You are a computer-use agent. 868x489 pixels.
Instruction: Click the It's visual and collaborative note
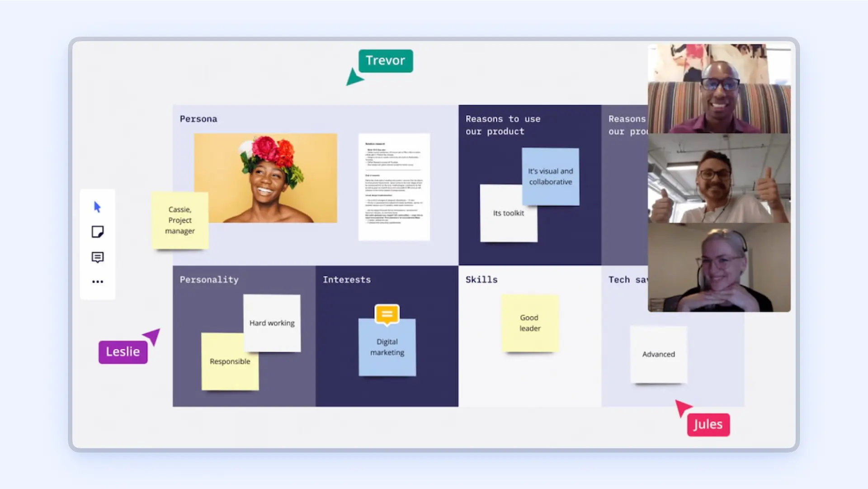click(551, 176)
